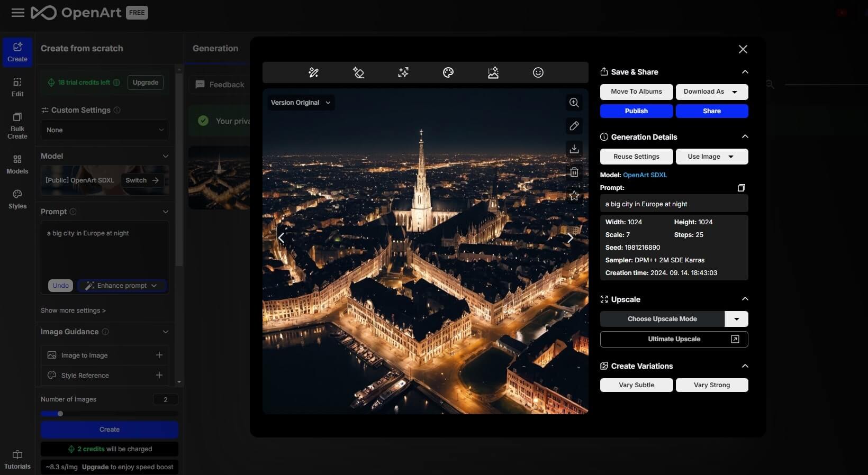Open the Models tab in left sidebar

click(17, 165)
